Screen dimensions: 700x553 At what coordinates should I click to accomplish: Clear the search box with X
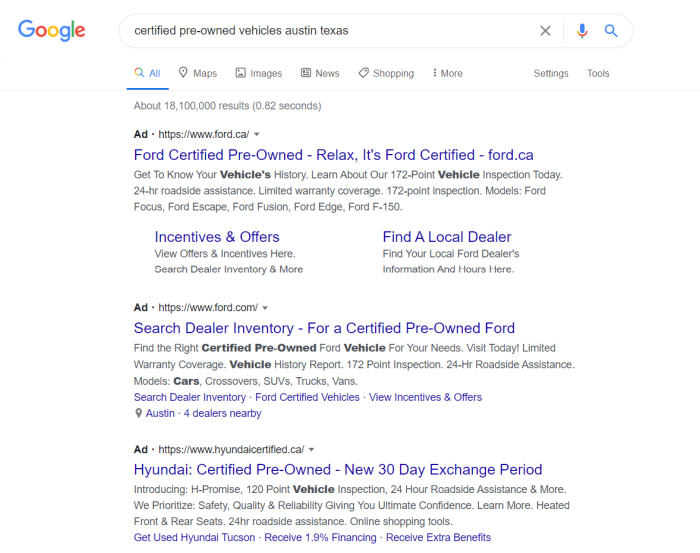(545, 31)
